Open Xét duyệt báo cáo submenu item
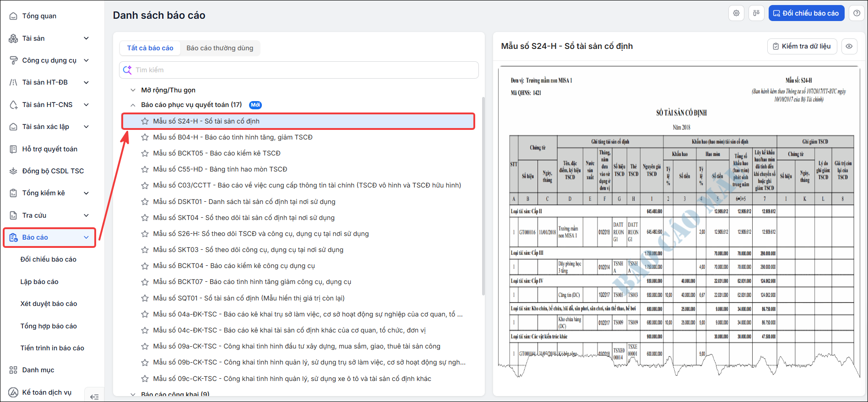This screenshot has width=868, height=402. (49, 304)
